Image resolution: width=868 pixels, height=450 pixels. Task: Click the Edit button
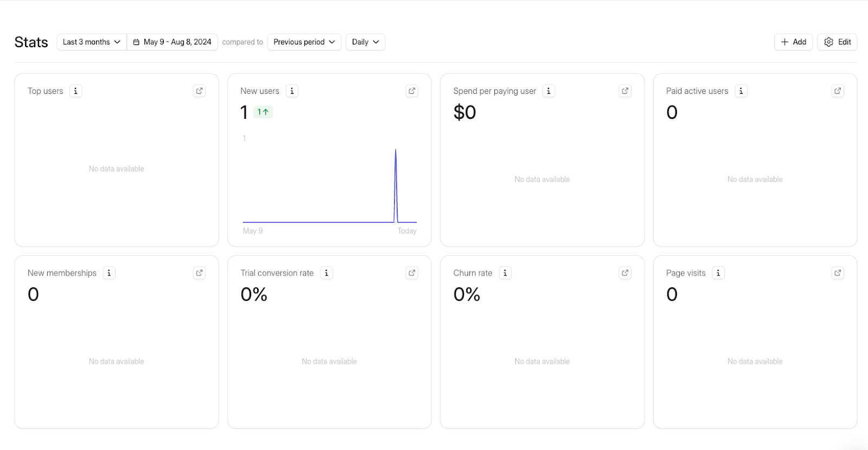(x=837, y=42)
